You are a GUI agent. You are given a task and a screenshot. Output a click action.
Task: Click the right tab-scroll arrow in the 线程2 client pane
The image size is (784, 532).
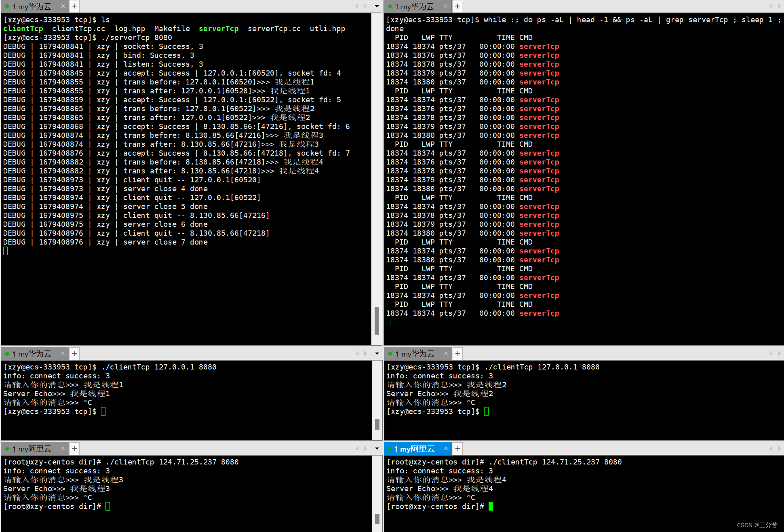(779, 353)
